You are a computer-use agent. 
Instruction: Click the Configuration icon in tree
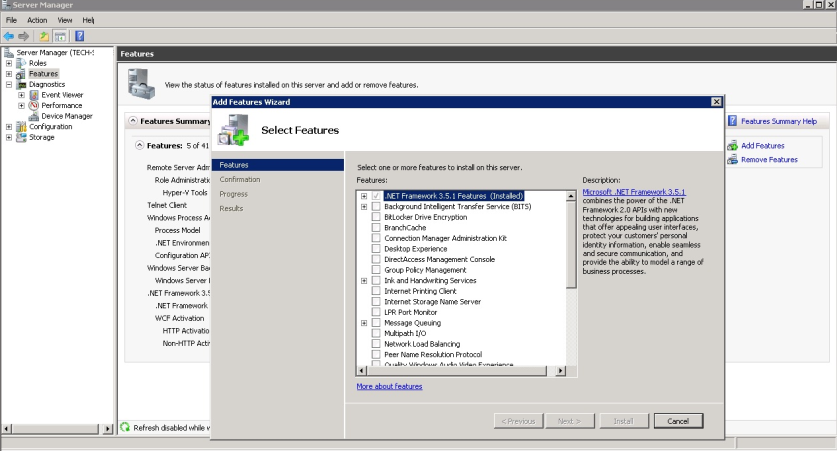pyautogui.click(x=21, y=126)
